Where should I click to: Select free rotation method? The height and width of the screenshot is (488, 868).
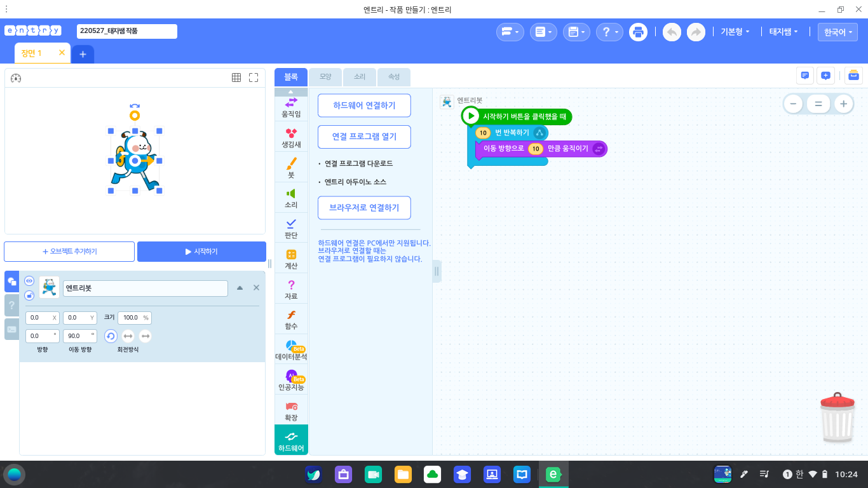111,336
